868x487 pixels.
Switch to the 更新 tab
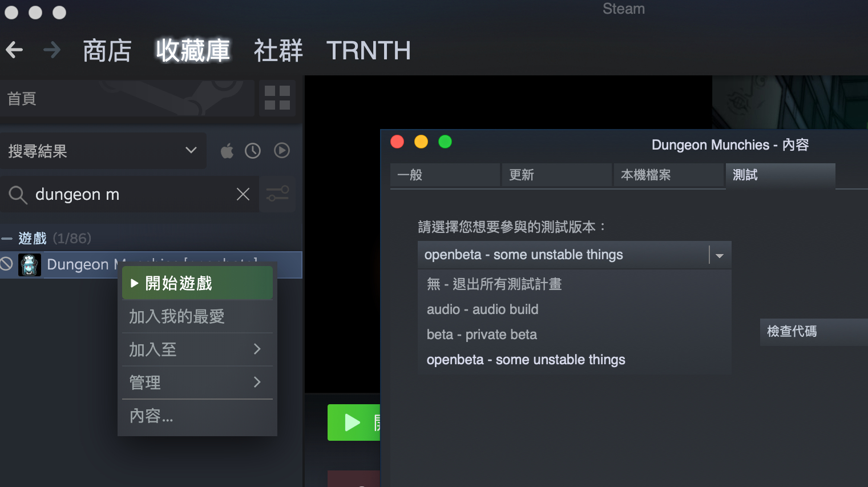point(557,175)
